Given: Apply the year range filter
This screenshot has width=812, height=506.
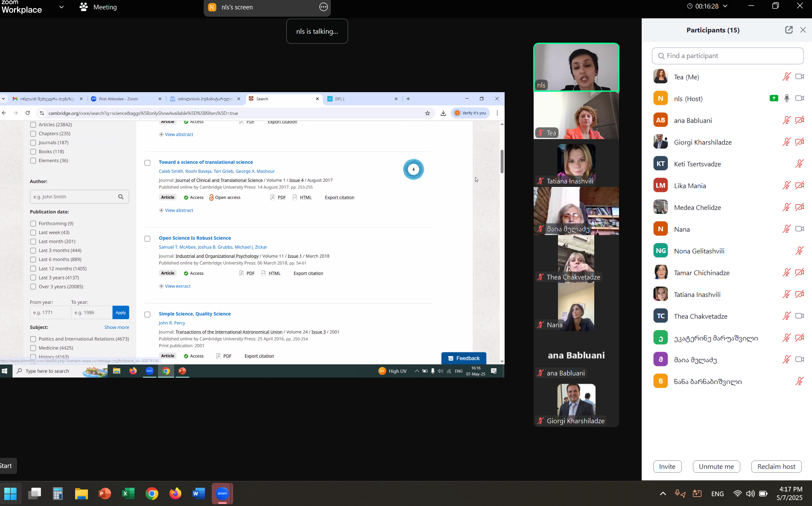Looking at the screenshot, I should pyautogui.click(x=121, y=312).
